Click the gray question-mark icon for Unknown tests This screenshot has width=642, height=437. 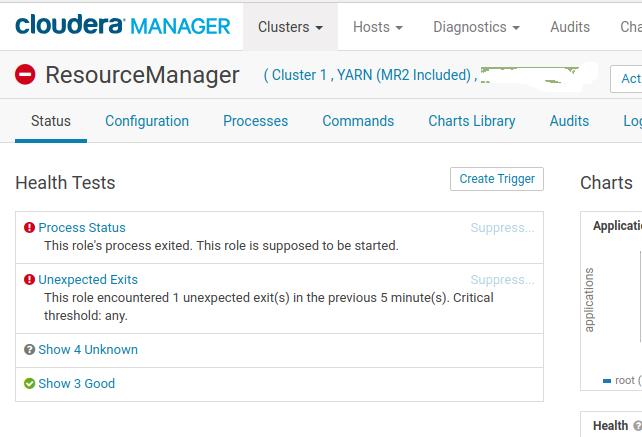(30, 350)
